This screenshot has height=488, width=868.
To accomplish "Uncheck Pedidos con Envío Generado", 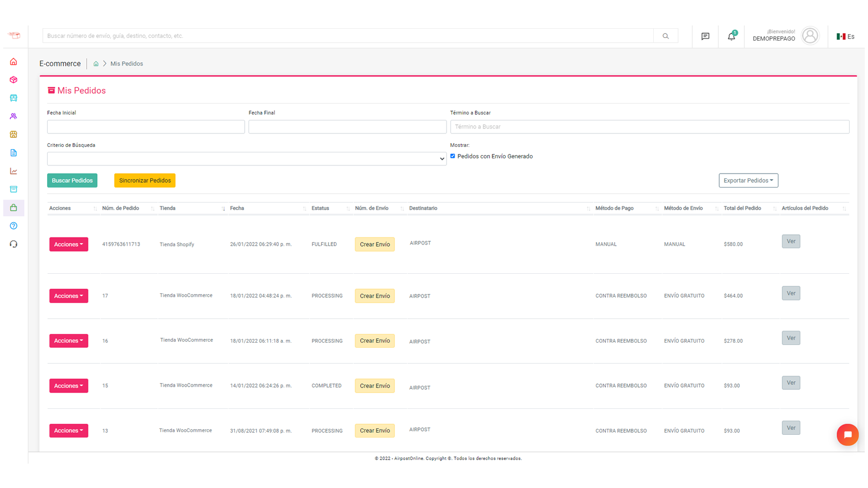I will point(453,156).
